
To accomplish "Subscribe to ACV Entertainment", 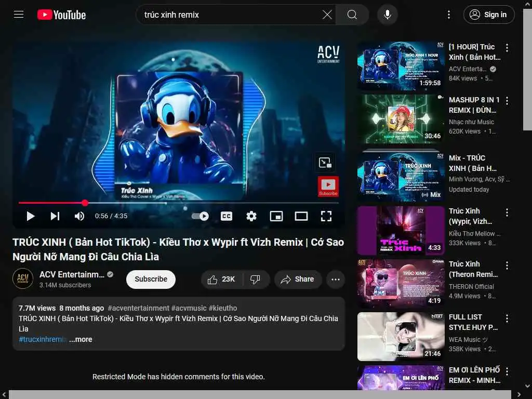I will click(151, 279).
